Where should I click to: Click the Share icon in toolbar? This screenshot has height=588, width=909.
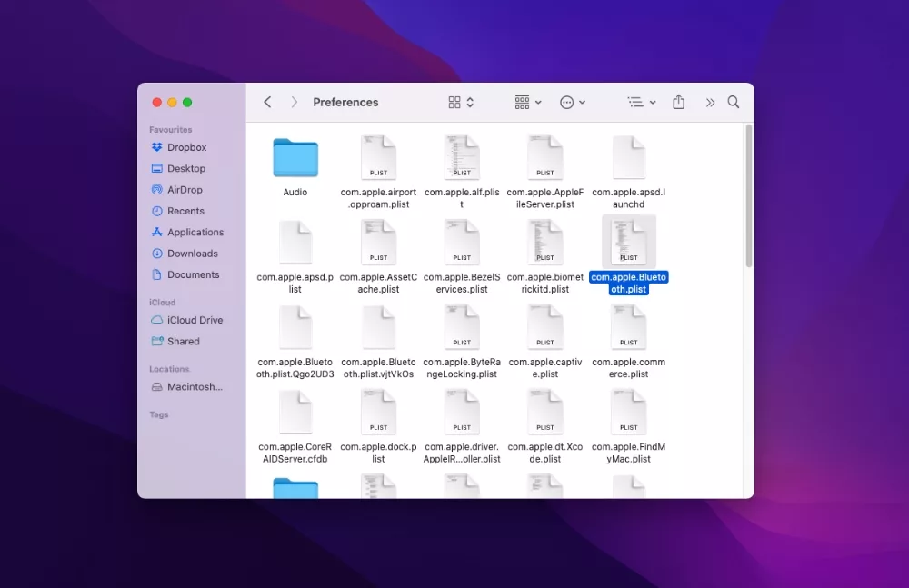[678, 103]
